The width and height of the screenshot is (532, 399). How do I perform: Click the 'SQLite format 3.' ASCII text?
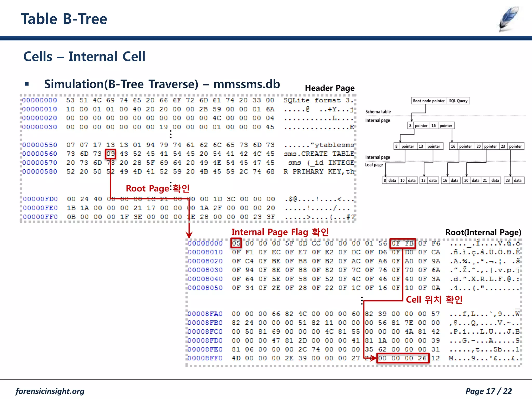pyautogui.click(x=319, y=100)
